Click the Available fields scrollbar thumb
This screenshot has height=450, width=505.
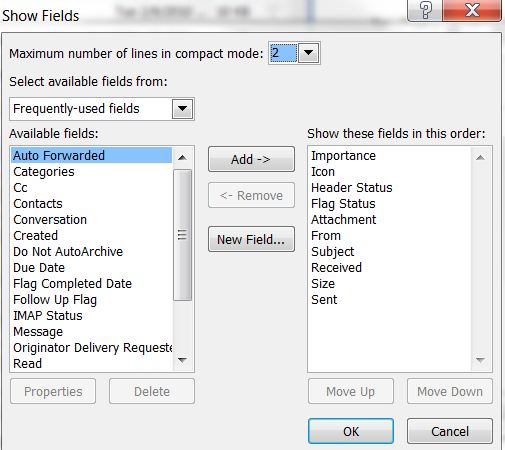coord(182,235)
